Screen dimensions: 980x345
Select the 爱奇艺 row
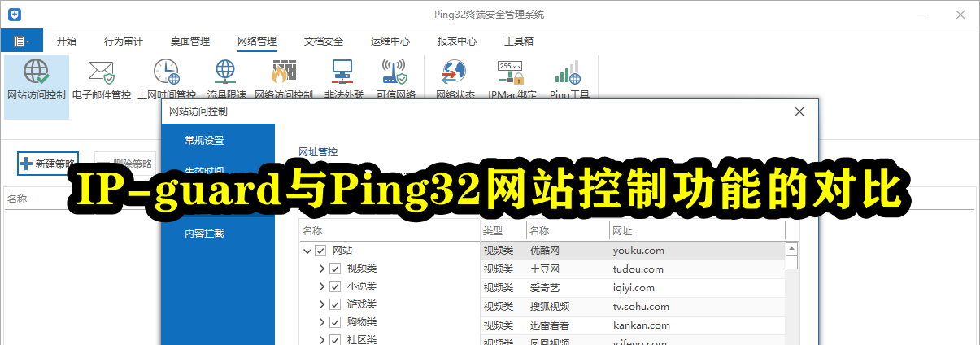(633, 288)
